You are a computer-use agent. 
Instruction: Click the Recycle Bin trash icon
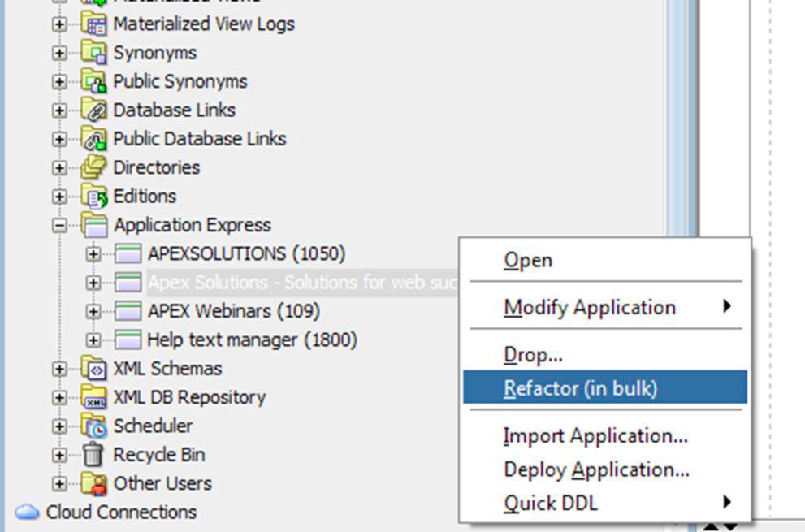pos(93,455)
